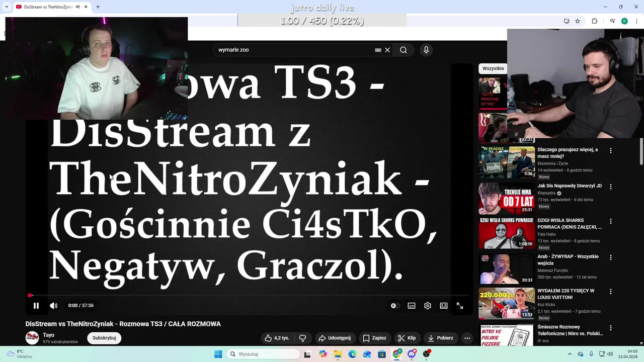Image resolution: width=644 pixels, height=362 pixels.
Task: Clear the search text with the X
Action: tap(387, 50)
